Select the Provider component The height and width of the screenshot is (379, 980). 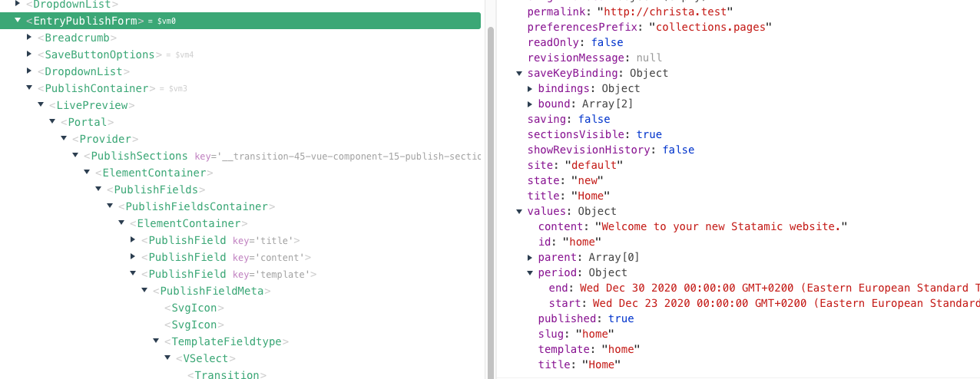[x=104, y=139]
